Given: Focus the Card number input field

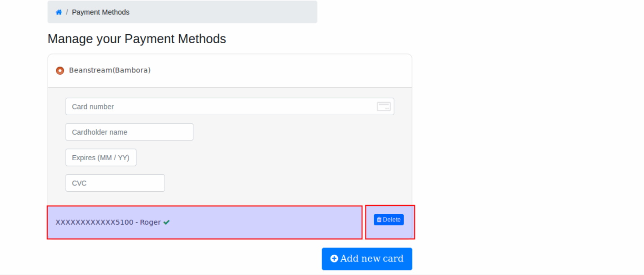Looking at the screenshot, I should pyautogui.click(x=220, y=107).
